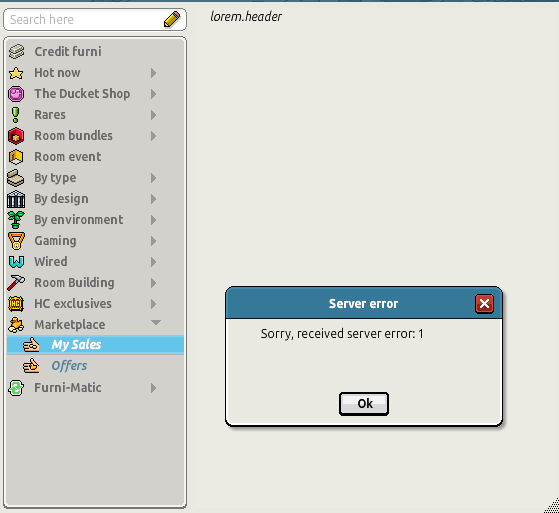
Task: Click the Furni-Matic recycle icon
Action: point(16,388)
